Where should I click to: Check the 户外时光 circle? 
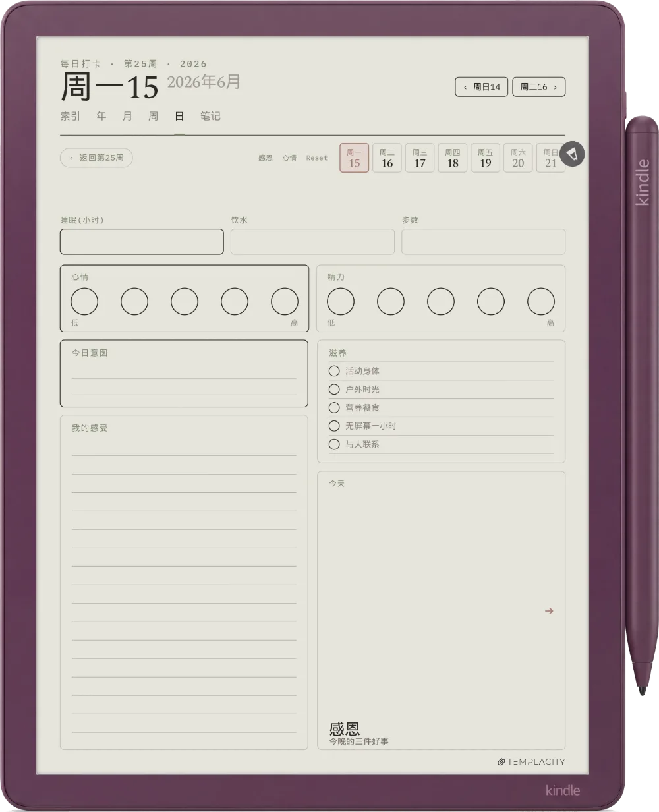point(334,390)
